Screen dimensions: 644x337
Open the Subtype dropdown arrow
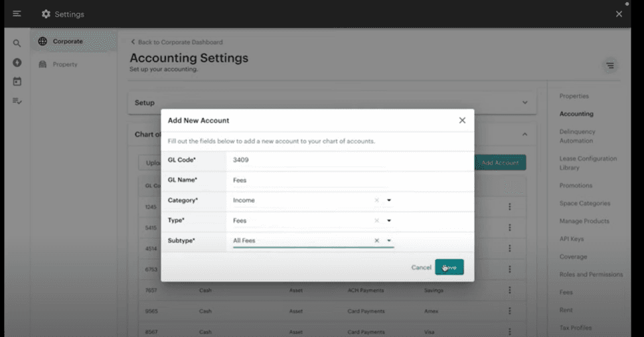click(x=389, y=241)
